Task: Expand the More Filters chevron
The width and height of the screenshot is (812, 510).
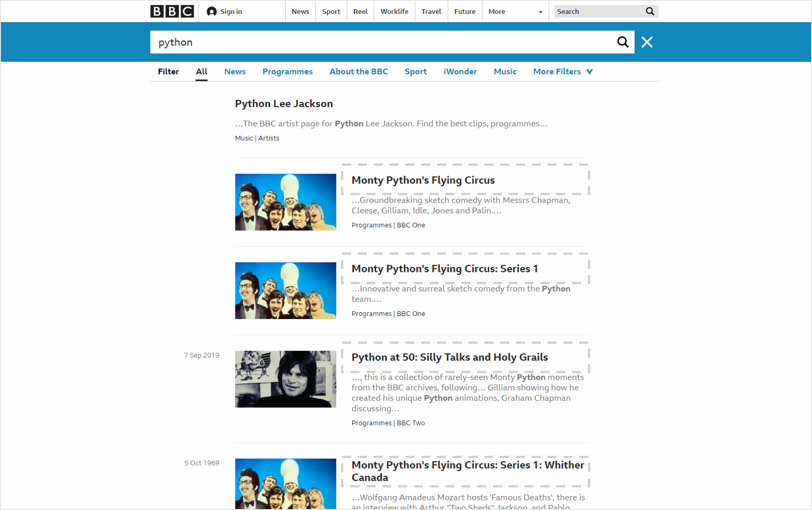Action: (589, 72)
